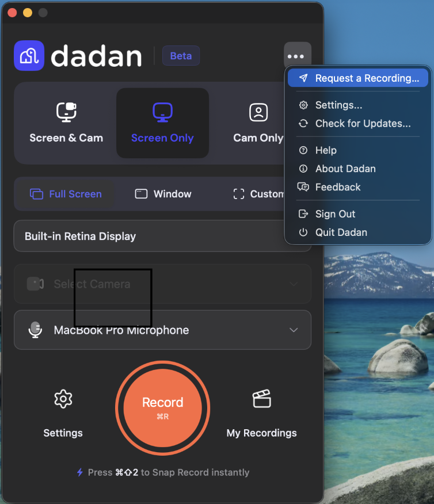Click the Window mode icon
Screen dimensions: 434x504
(x=141, y=194)
